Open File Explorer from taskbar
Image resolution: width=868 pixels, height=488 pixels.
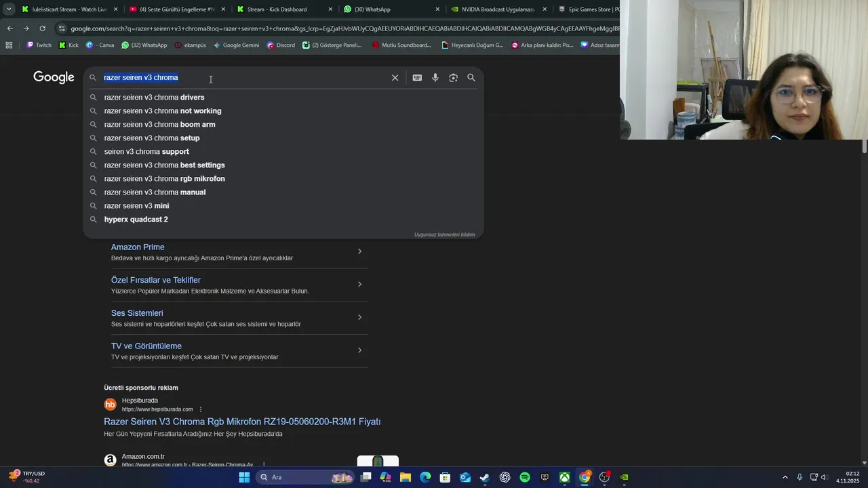406,477
